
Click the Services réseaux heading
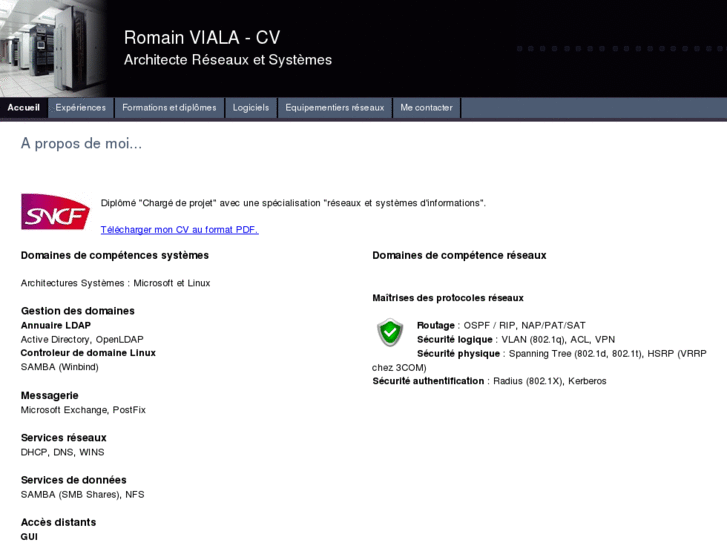64,438
